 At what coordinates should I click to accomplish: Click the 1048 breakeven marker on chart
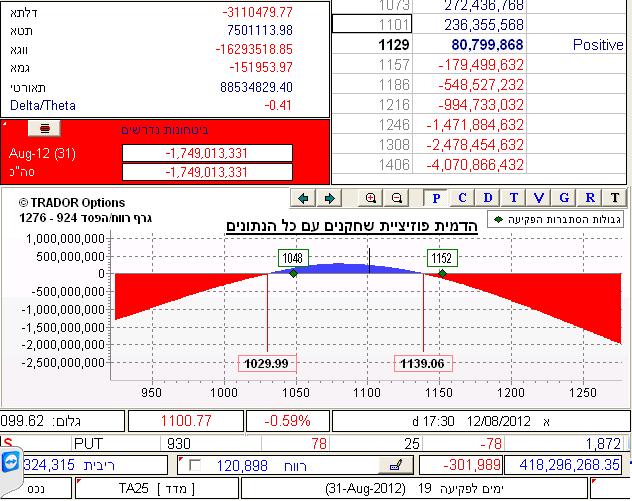[x=293, y=258]
